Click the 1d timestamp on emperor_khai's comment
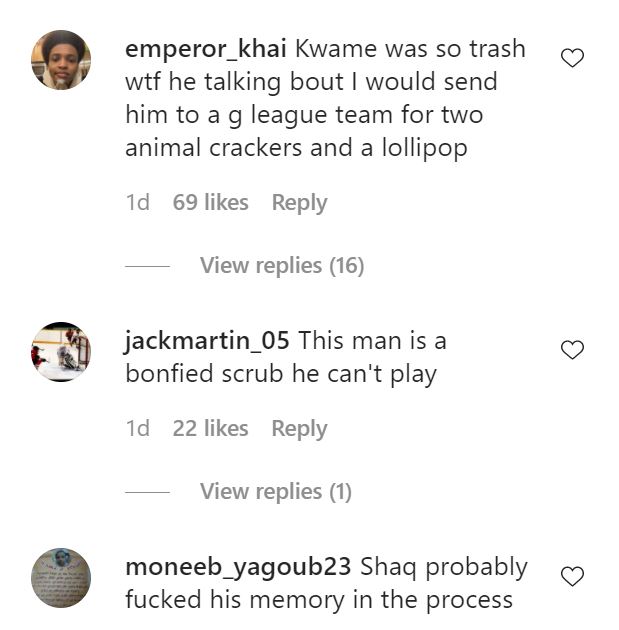619x630 pixels. [x=137, y=202]
